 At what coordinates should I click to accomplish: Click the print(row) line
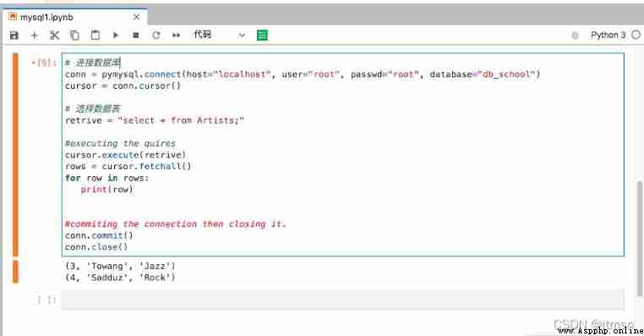pos(106,190)
